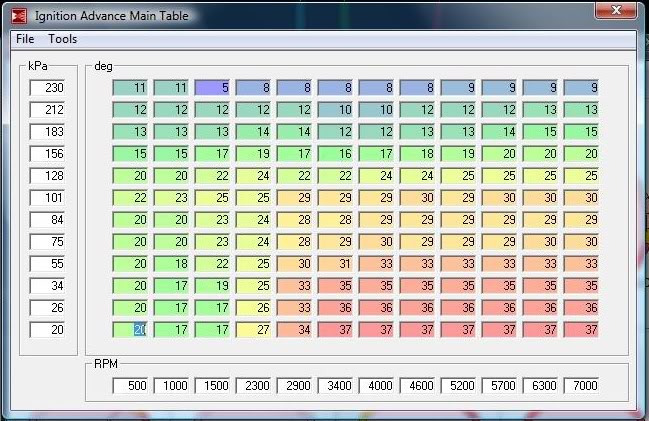The height and width of the screenshot is (421, 649).
Task: Select 2300 RPM cell in 156 kPa row
Action: click(253, 154)
